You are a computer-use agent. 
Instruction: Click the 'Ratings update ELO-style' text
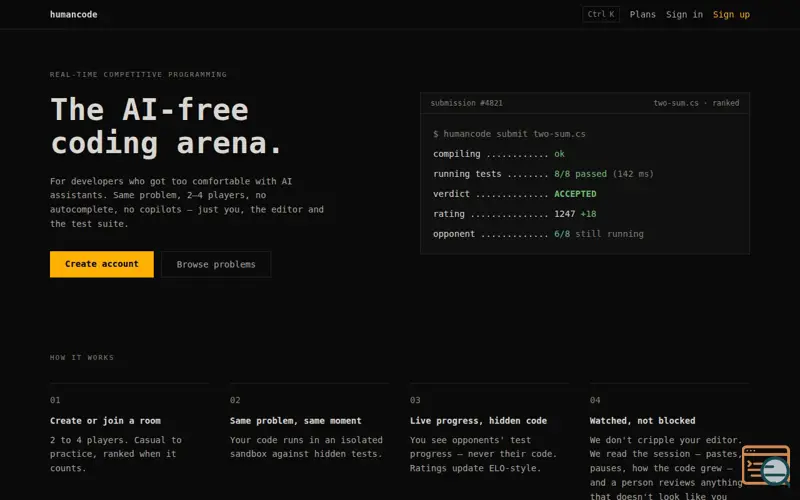[475, 468]
